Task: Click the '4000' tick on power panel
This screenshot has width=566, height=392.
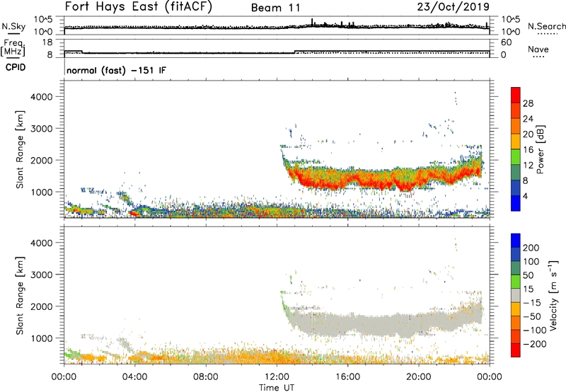Action: (41, 97)
